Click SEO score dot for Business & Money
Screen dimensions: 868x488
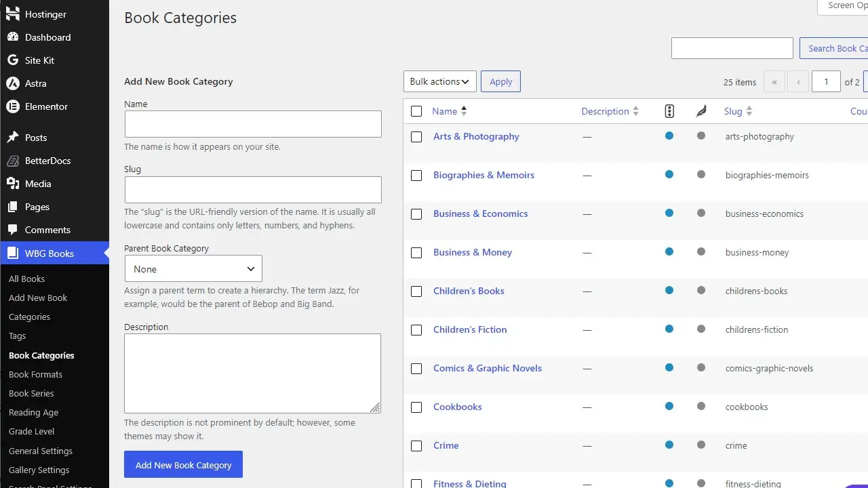pyautogui.click(x=669, y=251)
